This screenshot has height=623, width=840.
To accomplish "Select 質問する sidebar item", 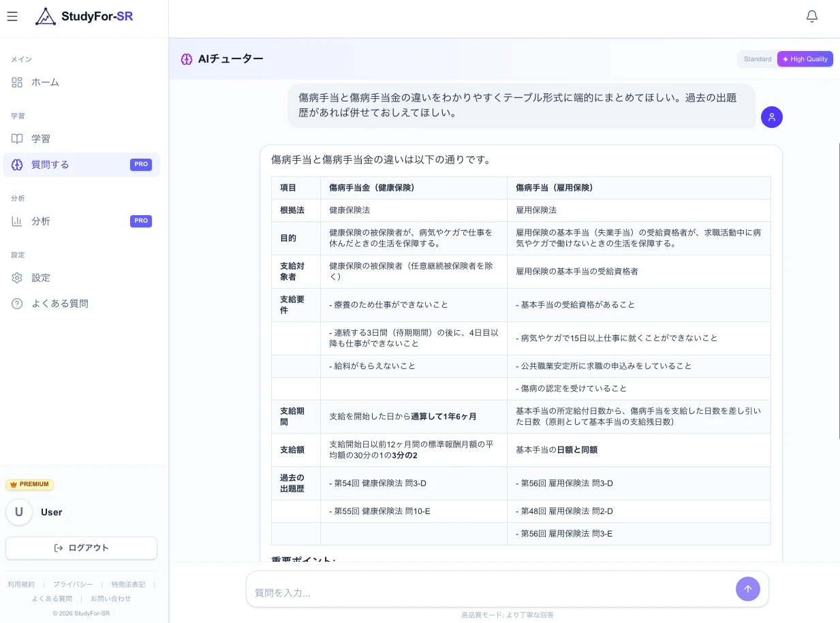I will 82,165.
